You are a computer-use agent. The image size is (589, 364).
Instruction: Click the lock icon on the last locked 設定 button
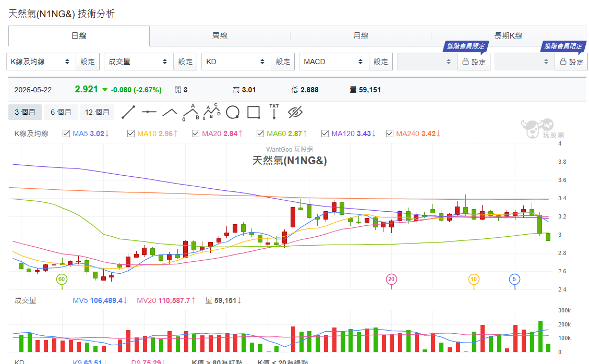[x=563, y=61]
